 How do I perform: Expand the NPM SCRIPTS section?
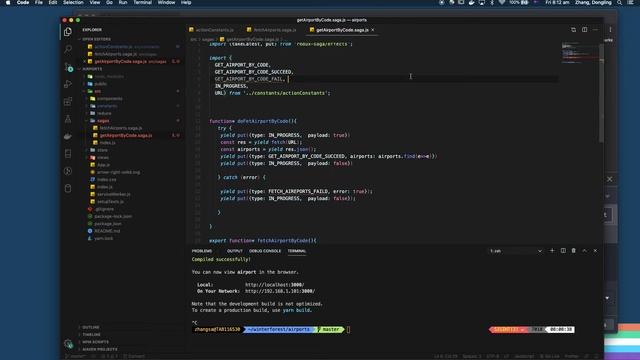tap(96, 342)
